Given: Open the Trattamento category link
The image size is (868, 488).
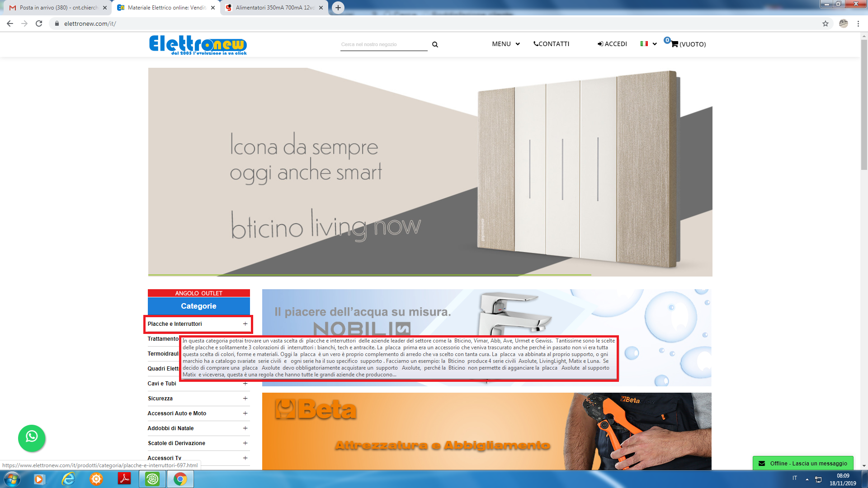Looking at the screenshot, I should coord(163,339).
